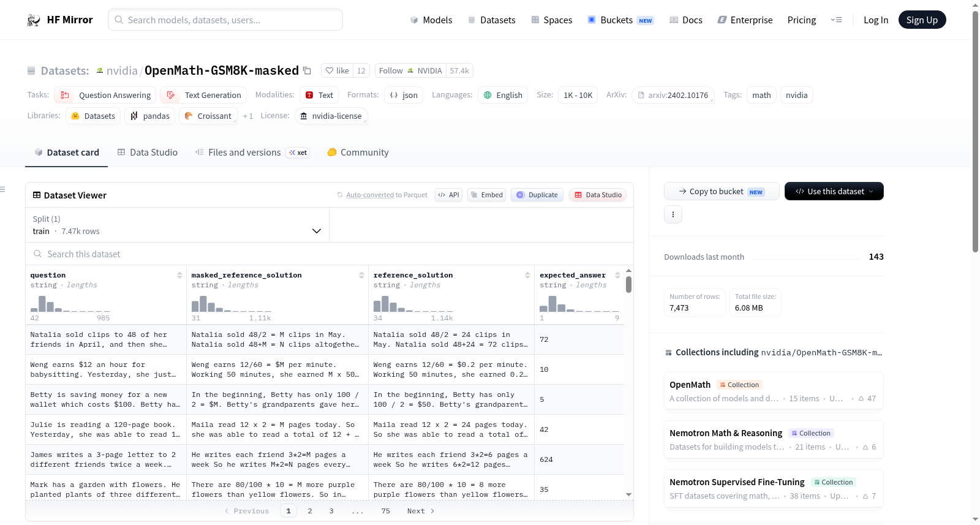Click the question length histogram
980x525 pixels.
click(70, 304)
